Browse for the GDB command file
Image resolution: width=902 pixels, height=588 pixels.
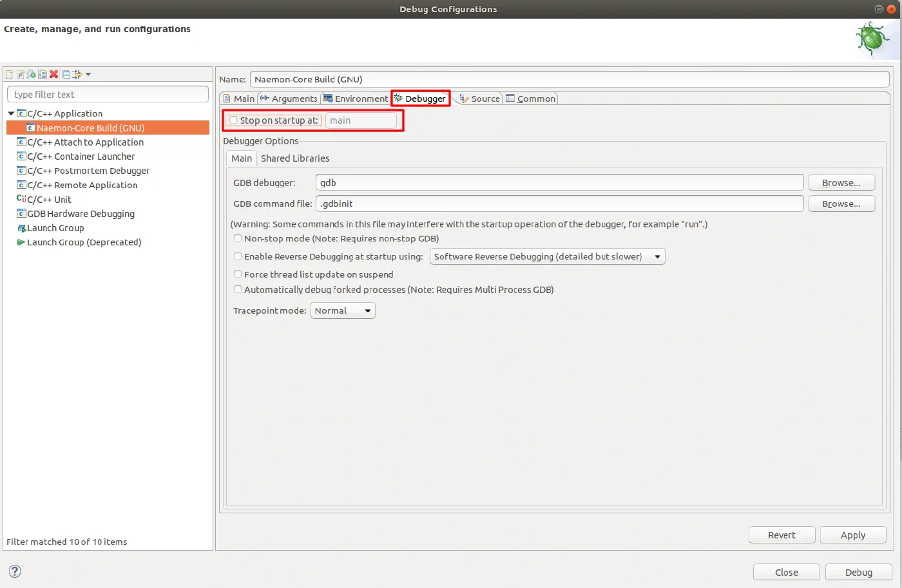841,204
